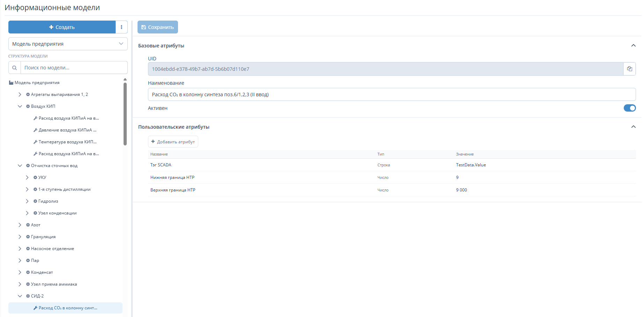Expand the Грануляция node
The height and width of the screenshot is (317, 644).
tap(20, 237)
